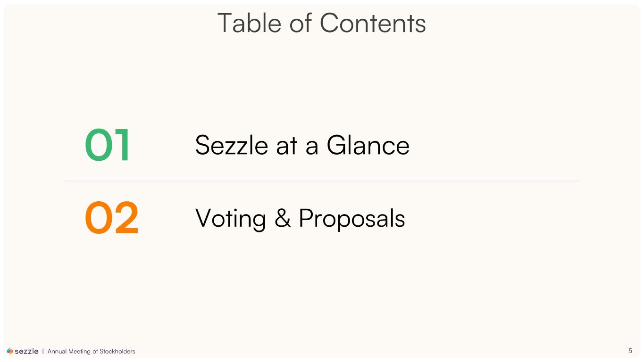644x362 pixels.
Task: Click the word Annual in footer text
Action: pyautogui.click(x=56, y=351)
